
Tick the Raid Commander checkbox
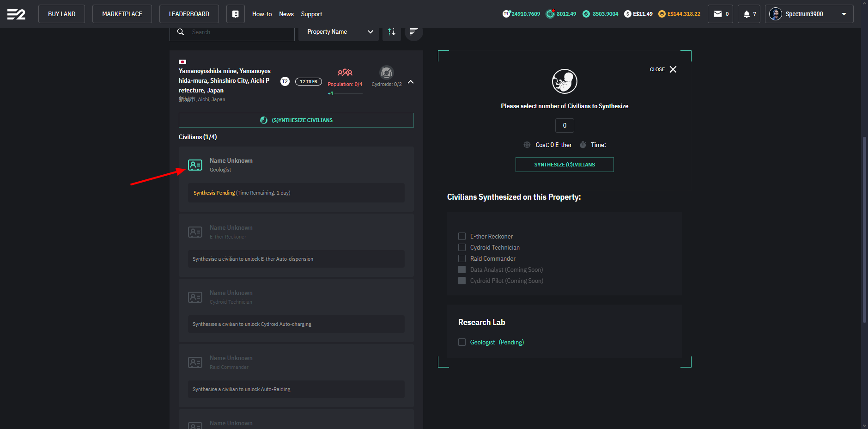tap(462, 258)
